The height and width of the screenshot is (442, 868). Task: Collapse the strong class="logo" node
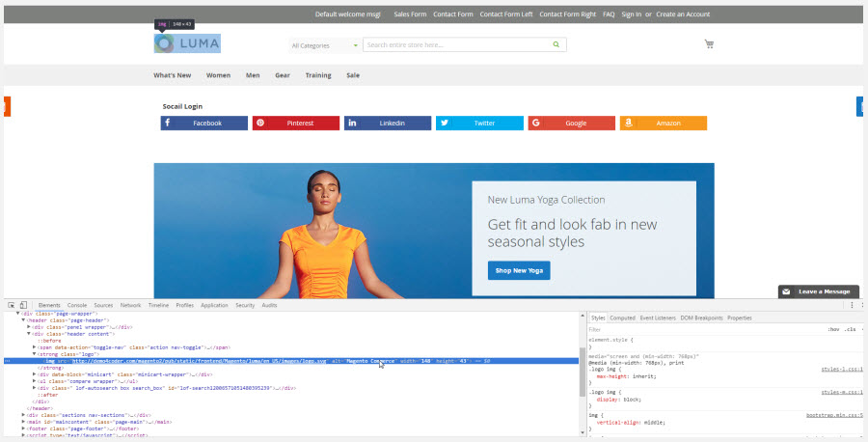(x=35, y=354)
